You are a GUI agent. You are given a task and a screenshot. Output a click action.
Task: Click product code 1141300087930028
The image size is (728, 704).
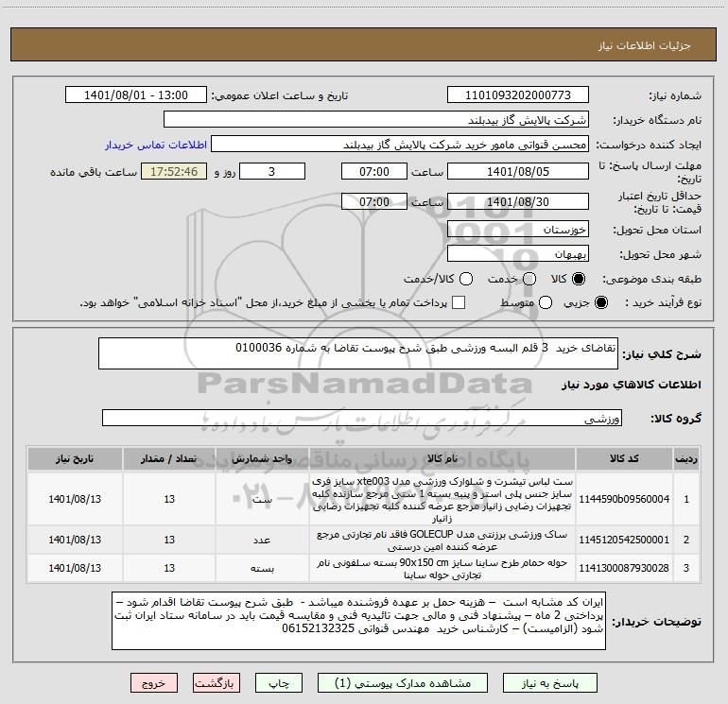[624, 568]
